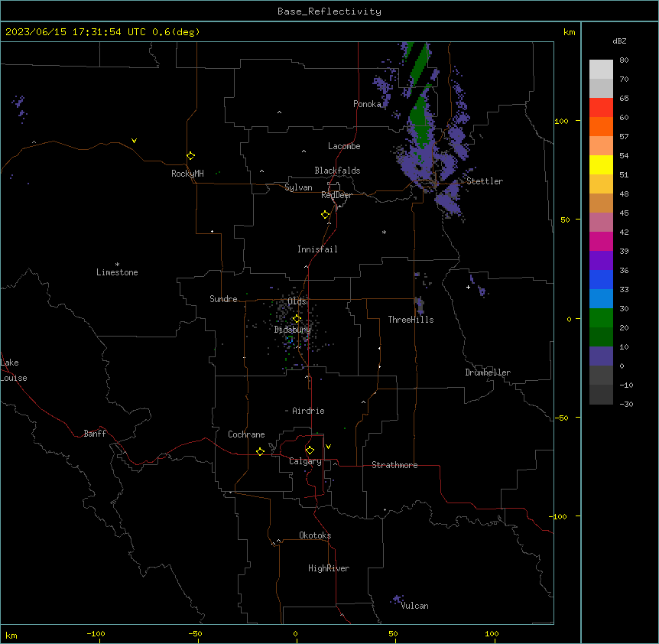Click the Sundre city label
This screenshot has width=659, height=644.
(223, 299)
